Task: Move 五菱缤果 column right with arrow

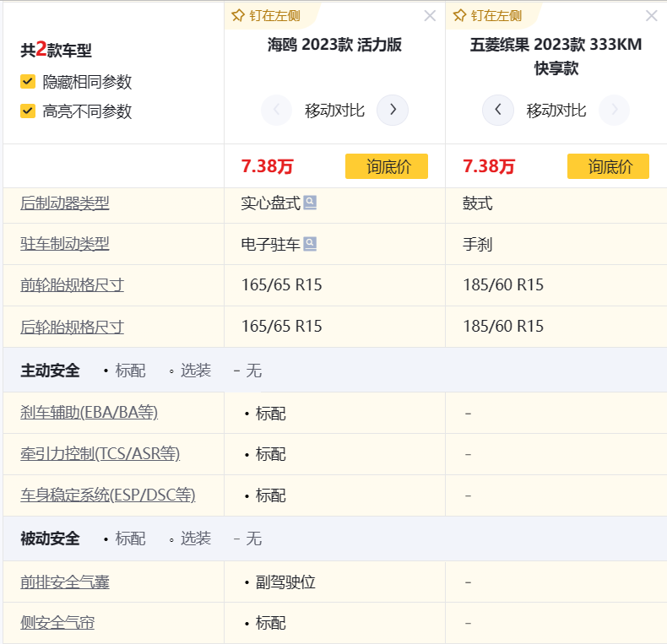Action: pos(614,110)
